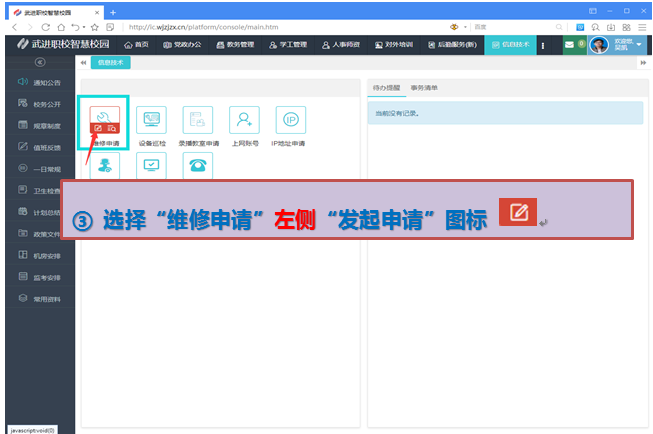Open the 对外培训 menu item
Image resolution: width=653 pixels, height=434 pixels.
(x=394, y=45)
